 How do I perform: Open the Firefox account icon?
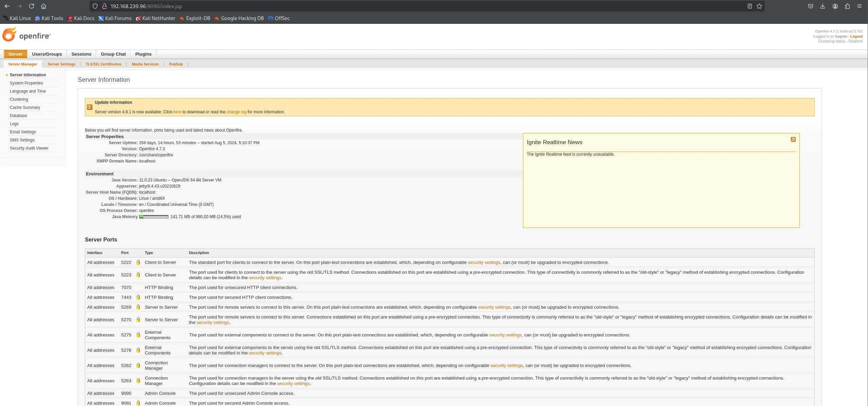[x=835, y=6]
